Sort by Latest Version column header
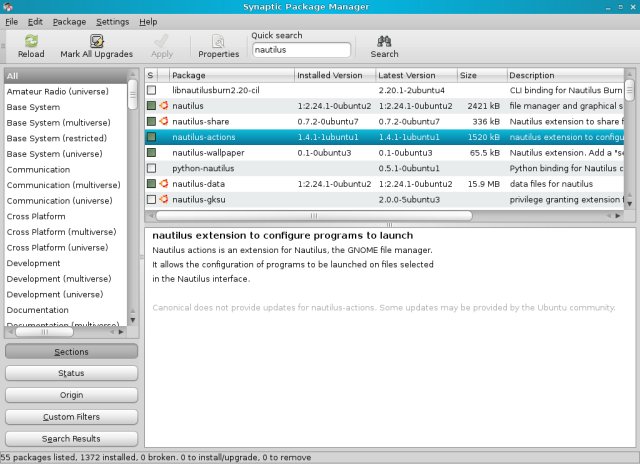The image size is (640, 464). point(416,75)
